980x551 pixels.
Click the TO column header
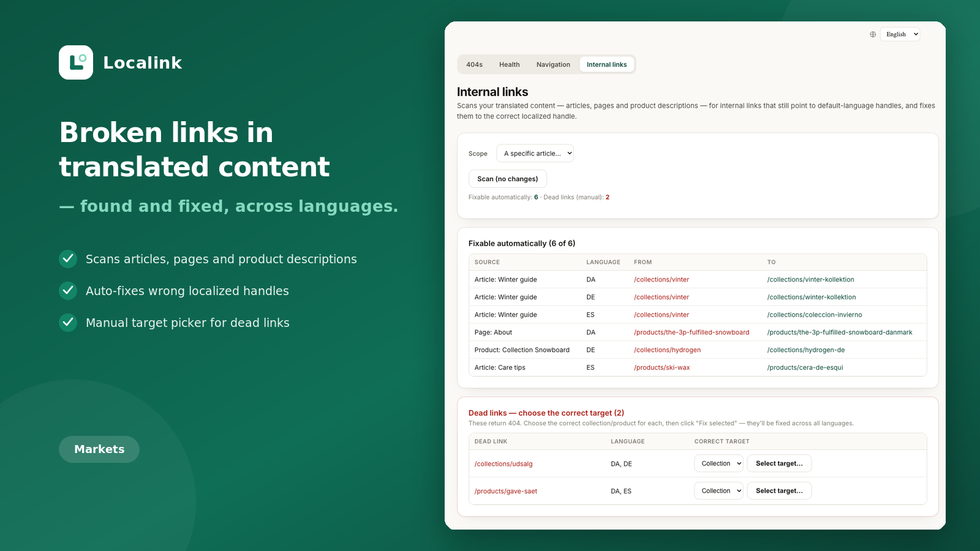coord(771,262)
